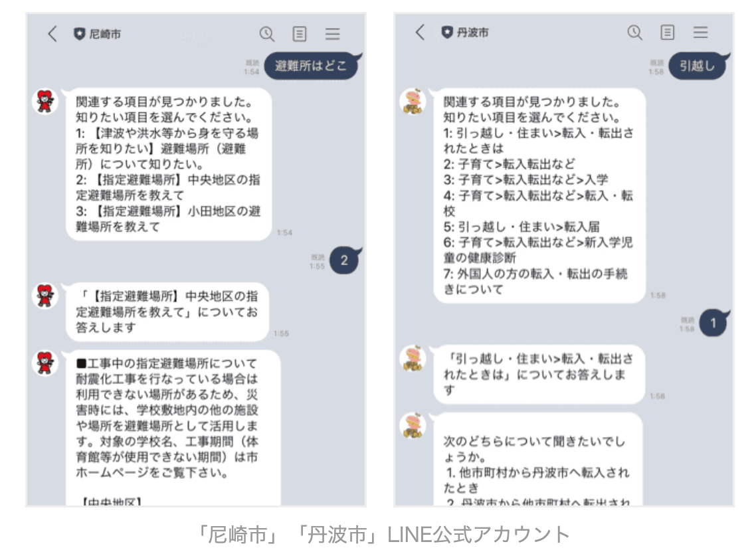Open the notes icon in the 丹波市 header
756x554 pixels.
[x=667, y=33]
